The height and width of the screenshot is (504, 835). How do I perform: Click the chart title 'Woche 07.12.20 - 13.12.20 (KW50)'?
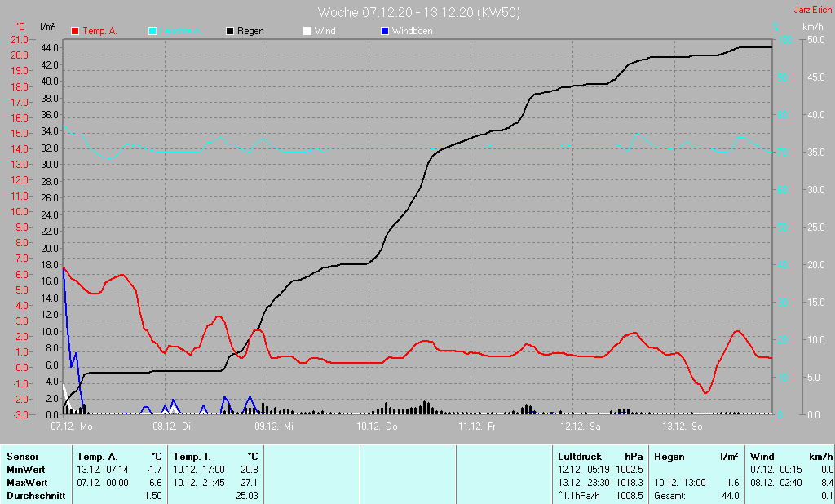click(418, 12)
